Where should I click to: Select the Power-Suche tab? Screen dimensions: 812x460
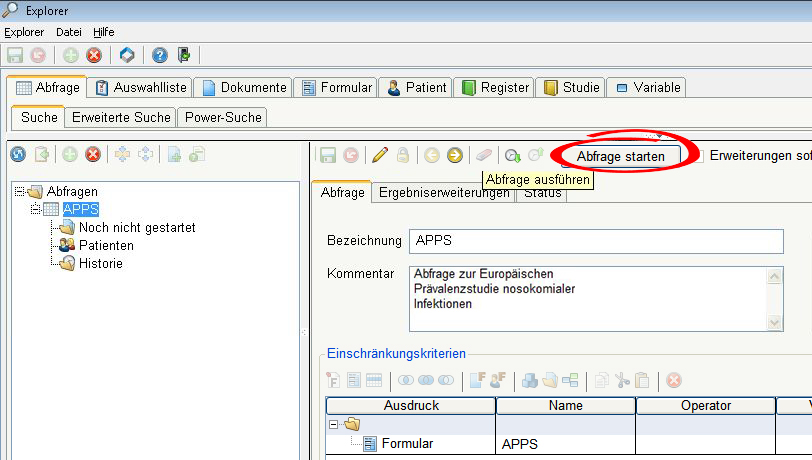[223, 118]
